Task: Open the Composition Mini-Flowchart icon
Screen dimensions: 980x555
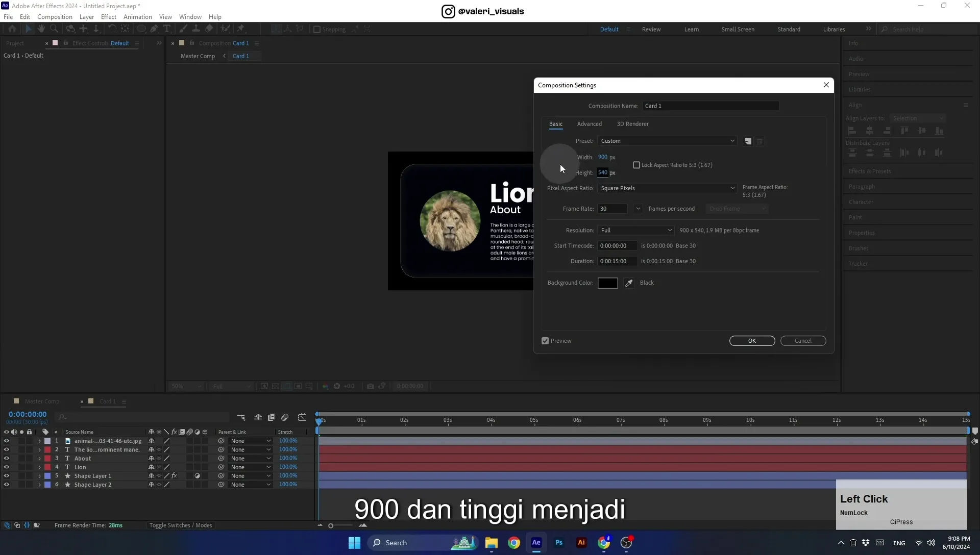Action: [241, 417]
